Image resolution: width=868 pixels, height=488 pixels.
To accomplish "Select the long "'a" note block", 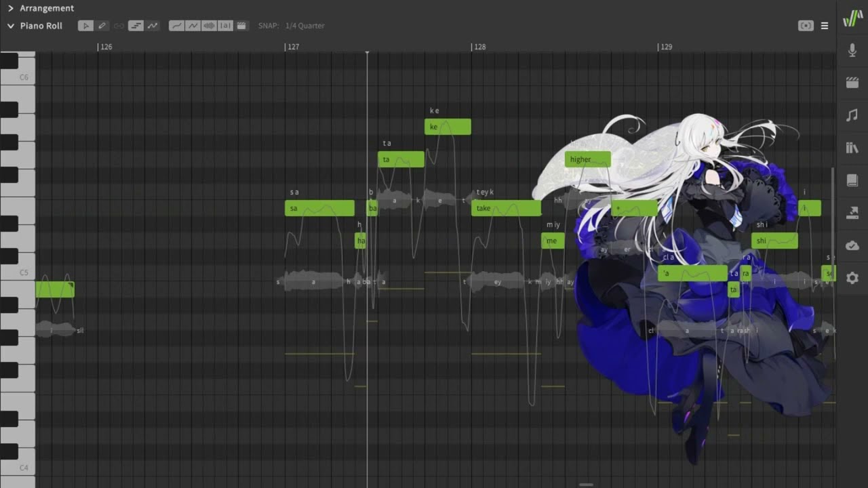I will [692, 273].
